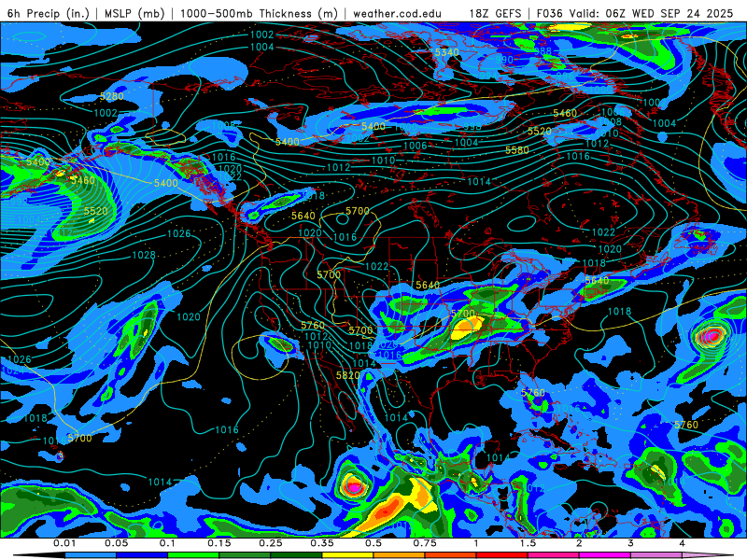Click the 5820 thickness contour label
Screen dimensions: 747x560
click(x=347, y=375)
